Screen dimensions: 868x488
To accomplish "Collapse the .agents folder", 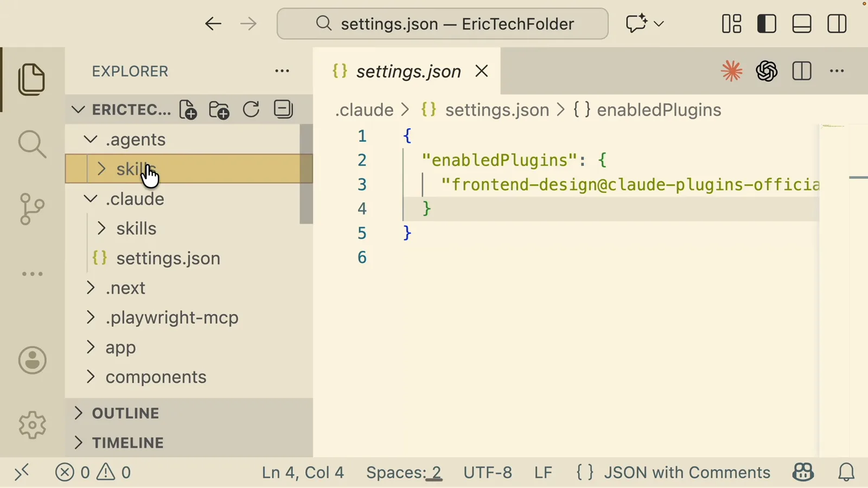I will [90, 139].
